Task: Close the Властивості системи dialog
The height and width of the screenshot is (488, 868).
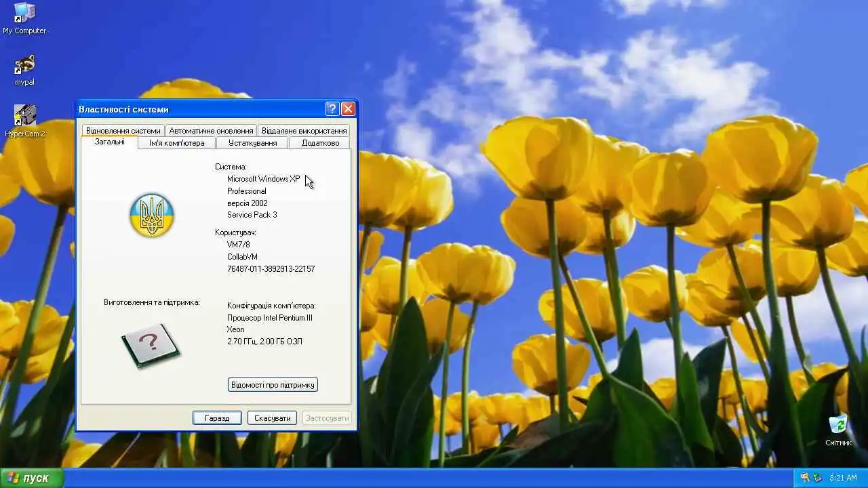Action: coord(348,108)
